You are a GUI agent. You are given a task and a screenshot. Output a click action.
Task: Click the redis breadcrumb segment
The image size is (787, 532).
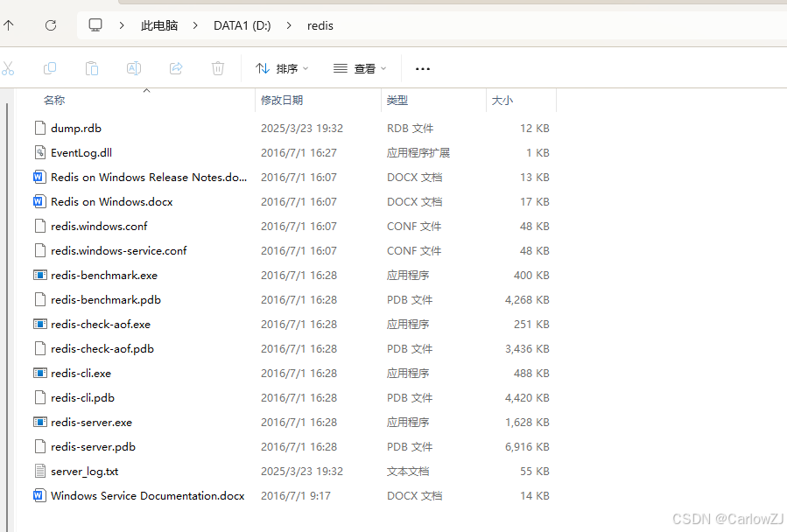coord(320,25)
